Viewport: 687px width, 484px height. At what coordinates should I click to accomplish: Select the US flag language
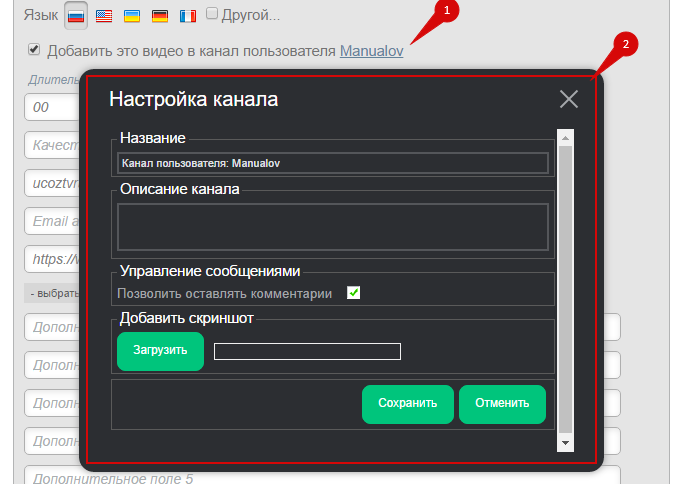[104, 16]
